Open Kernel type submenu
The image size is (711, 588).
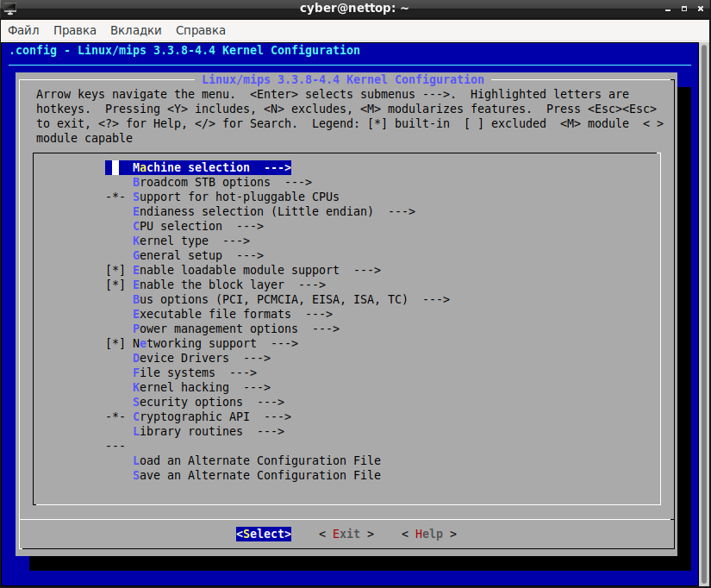tap(191, 241)
